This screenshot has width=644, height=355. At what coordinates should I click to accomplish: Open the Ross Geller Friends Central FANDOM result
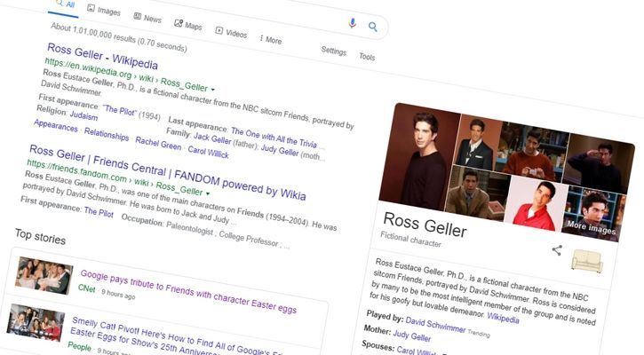[x=167, y=172]
